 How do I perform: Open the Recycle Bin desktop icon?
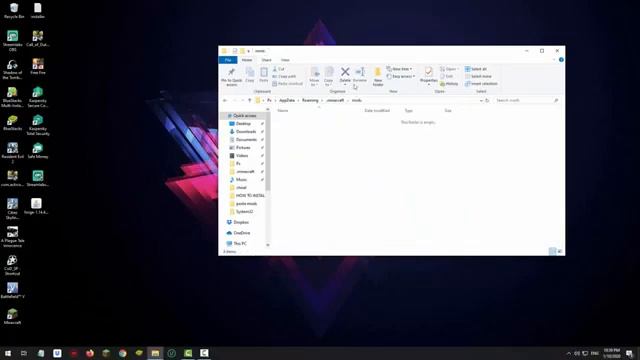click(13, 11)
